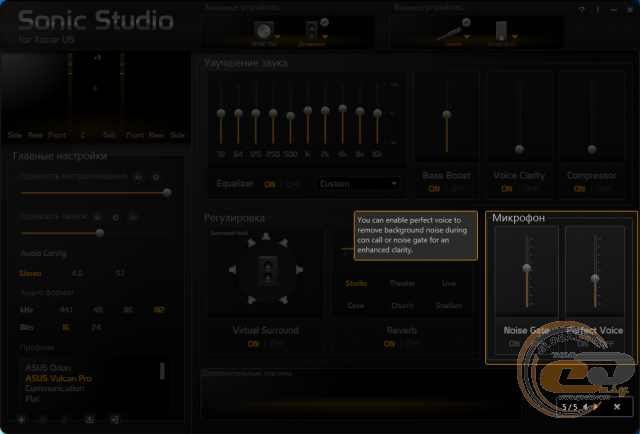Select the Communication profile
This screenshot has height=434, width=640.
(55, 388)
